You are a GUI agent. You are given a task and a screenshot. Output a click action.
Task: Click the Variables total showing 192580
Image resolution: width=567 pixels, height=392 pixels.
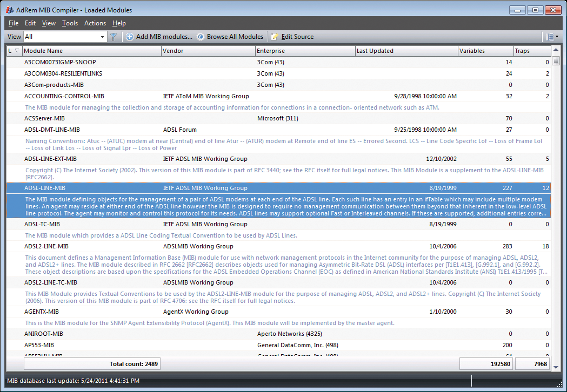pos(485,364)
